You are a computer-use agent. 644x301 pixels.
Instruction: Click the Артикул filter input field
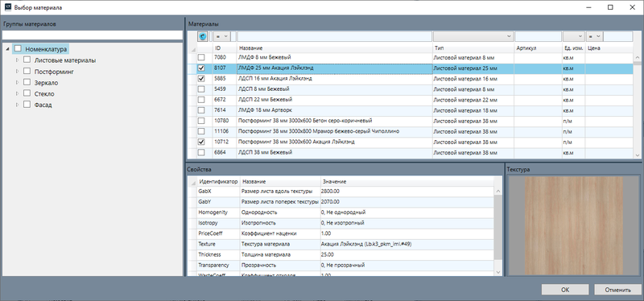(538, 36)
